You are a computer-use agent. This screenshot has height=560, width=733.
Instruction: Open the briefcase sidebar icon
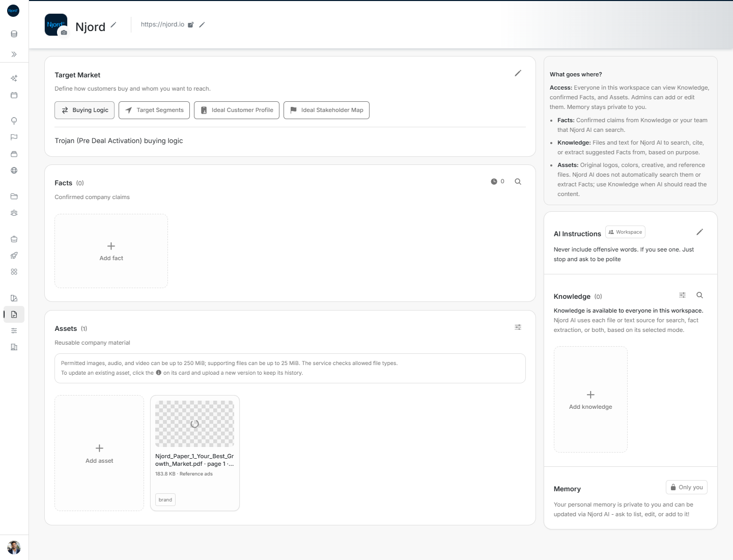pyautogui.click(x=14, y=239)
